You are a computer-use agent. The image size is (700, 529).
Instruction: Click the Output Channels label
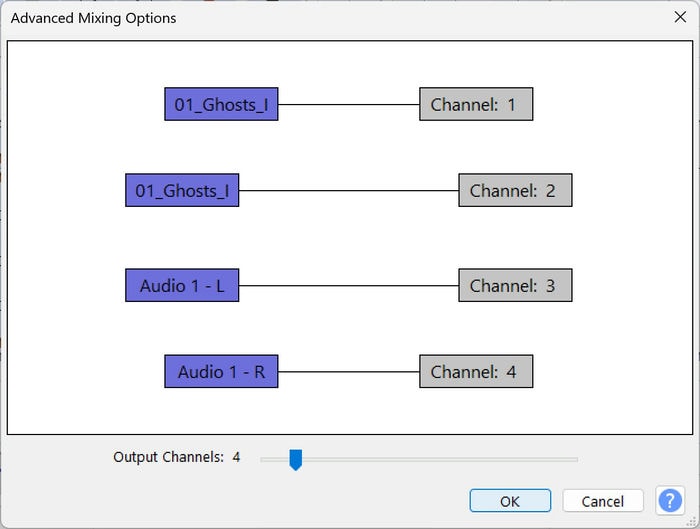point(168,457)
